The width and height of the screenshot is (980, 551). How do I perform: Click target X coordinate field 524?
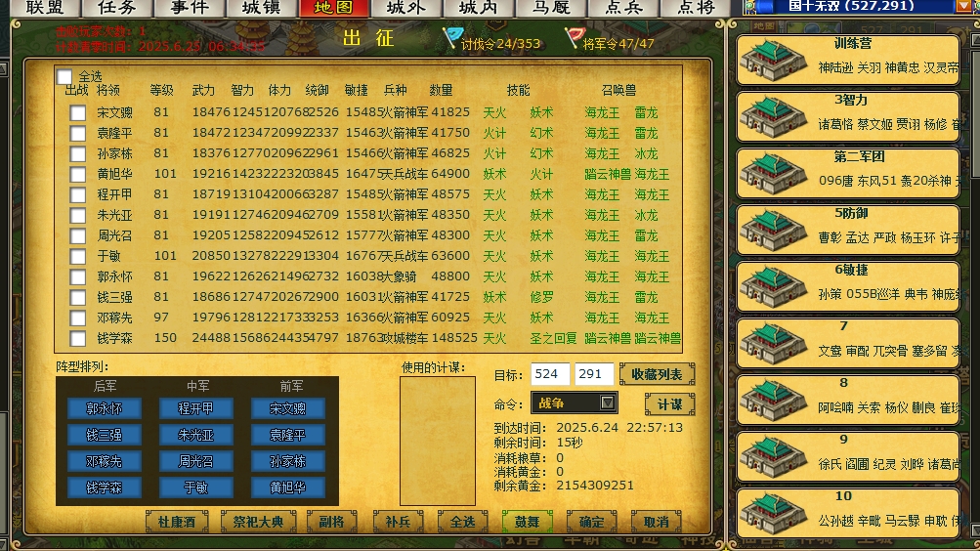click(x=550, y=374)
